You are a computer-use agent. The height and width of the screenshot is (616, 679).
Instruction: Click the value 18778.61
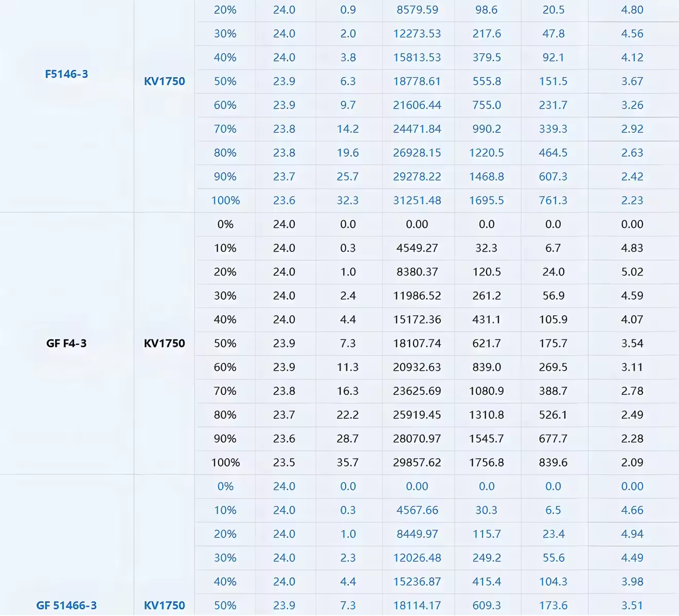click(x=417, y=81)
